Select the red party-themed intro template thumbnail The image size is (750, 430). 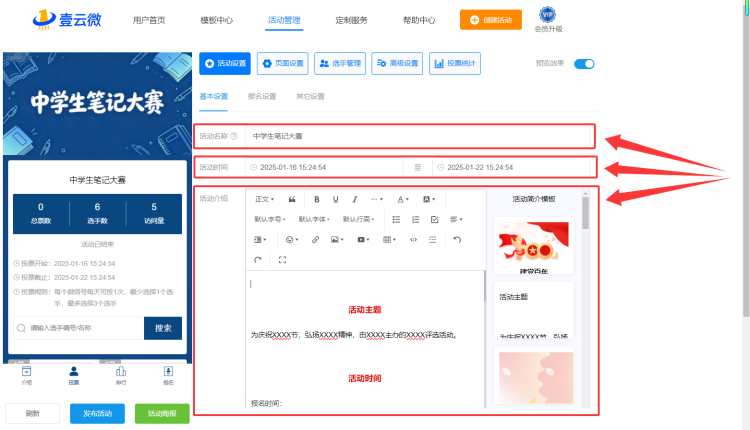534,246
